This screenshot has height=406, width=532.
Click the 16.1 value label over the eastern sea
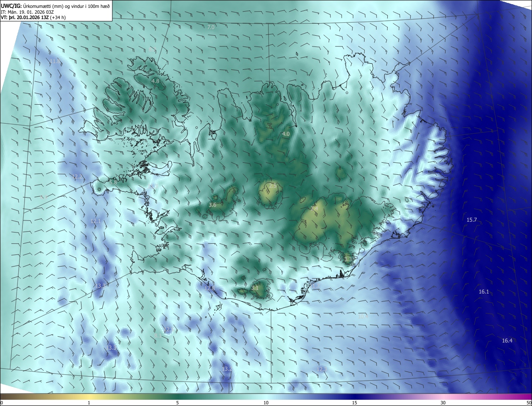[484, 292]
